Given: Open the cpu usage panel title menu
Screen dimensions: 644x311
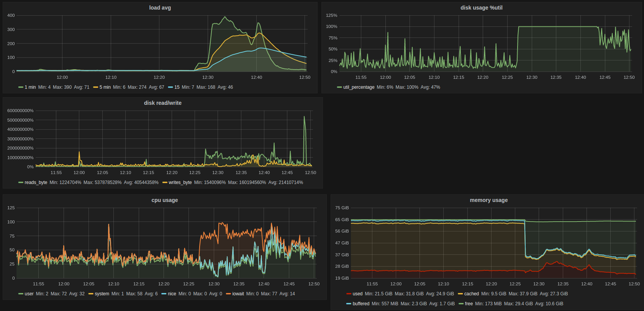Looking at the screenshot, I should coord(164,200).
